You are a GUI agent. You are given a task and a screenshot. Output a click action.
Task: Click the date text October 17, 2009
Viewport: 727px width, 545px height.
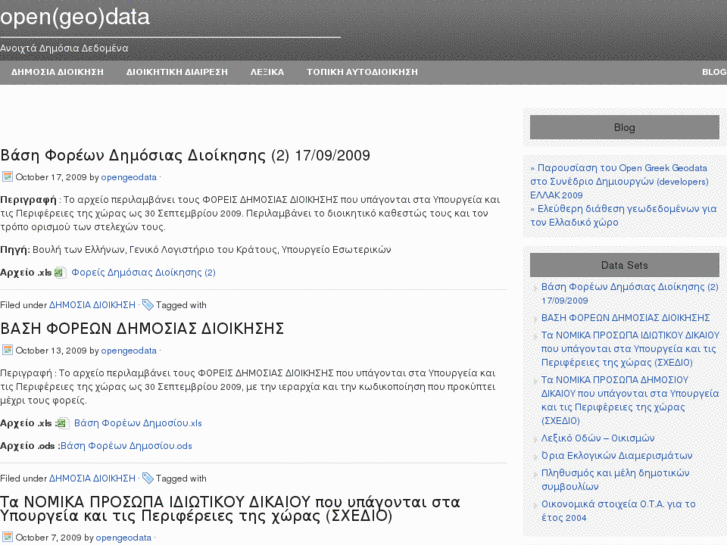click(51, 177)
